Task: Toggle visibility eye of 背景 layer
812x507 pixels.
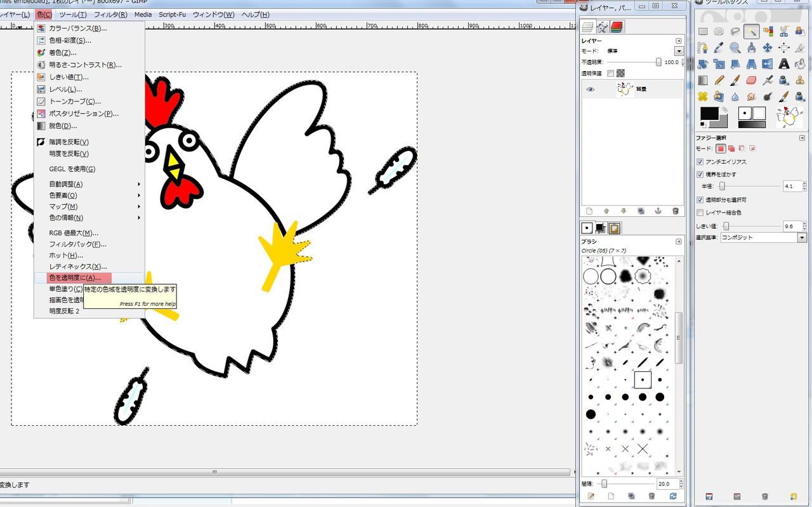Action: coord(591,89)
